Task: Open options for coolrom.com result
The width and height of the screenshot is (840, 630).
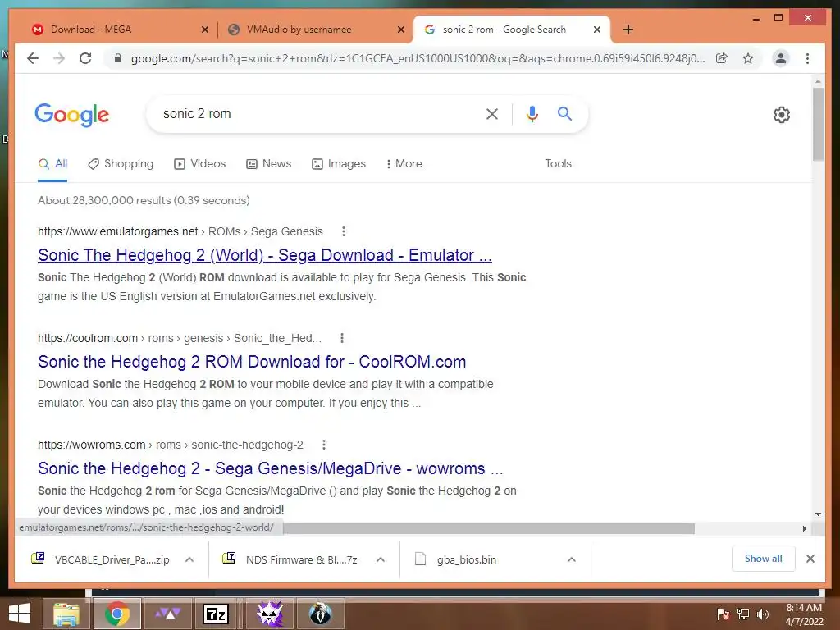Action: [x=342, y=338]
